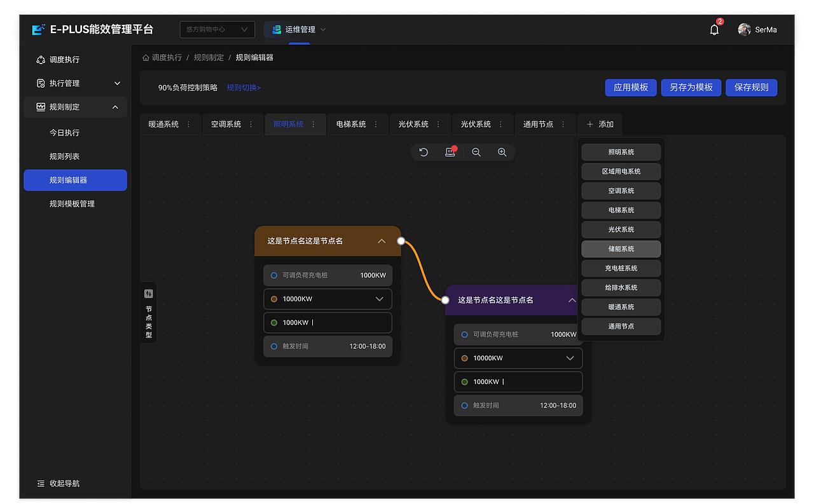Switch to the 暖通系统 tab
This screenshot has height=504, width=814.
tap(164, 125)
